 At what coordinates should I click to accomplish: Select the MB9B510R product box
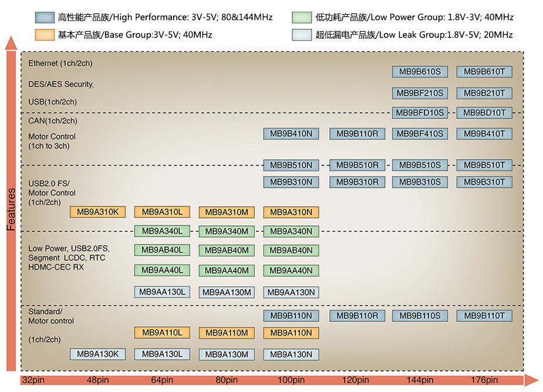(357, 165)
